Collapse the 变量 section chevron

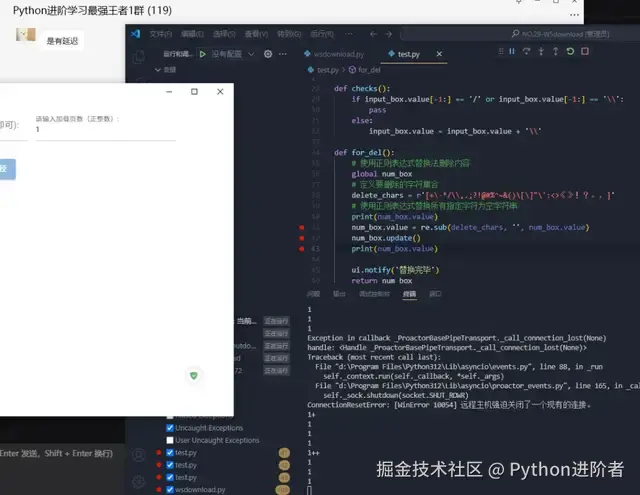pyautogui.click(x=158, y=70)
